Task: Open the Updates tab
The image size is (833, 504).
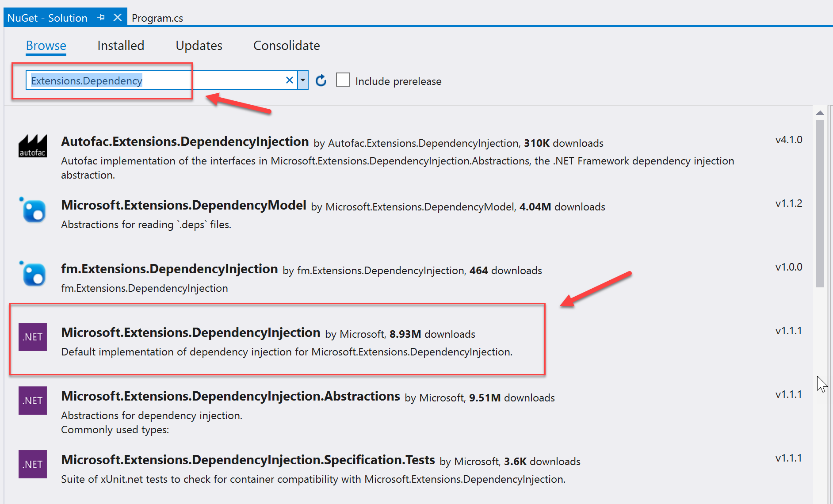Action: coord(199,46)
